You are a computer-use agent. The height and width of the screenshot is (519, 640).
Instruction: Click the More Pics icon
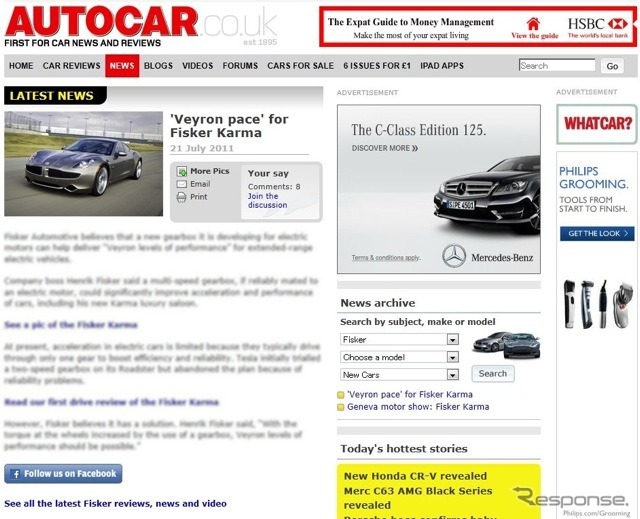(182, 171)
